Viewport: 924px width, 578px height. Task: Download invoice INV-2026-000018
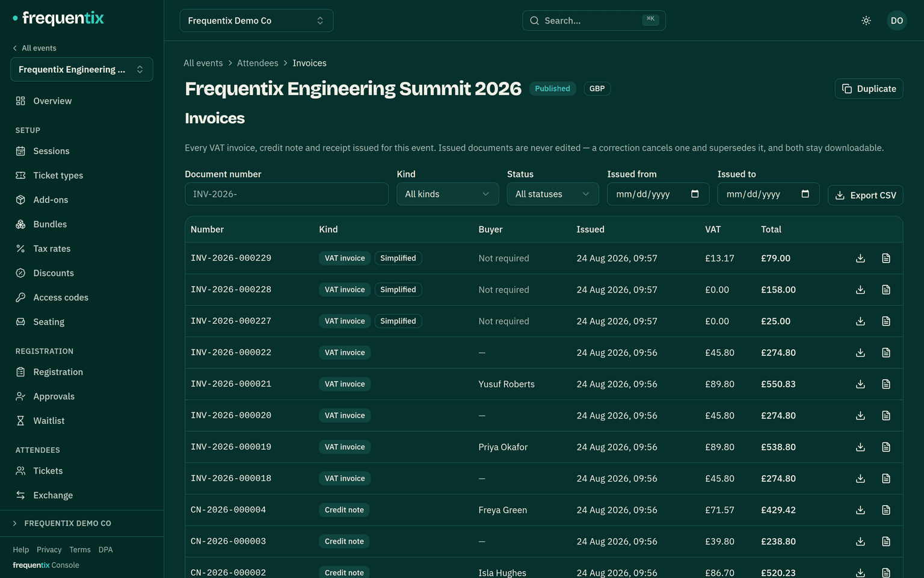point(860,479)
